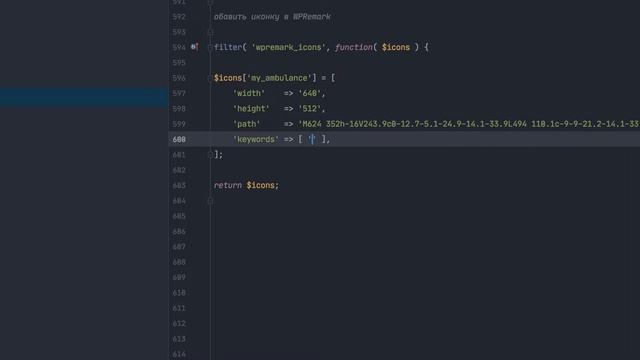Collapse the filter function fold on line 594
The image size is (640, 360).
[x=210, y=47]
